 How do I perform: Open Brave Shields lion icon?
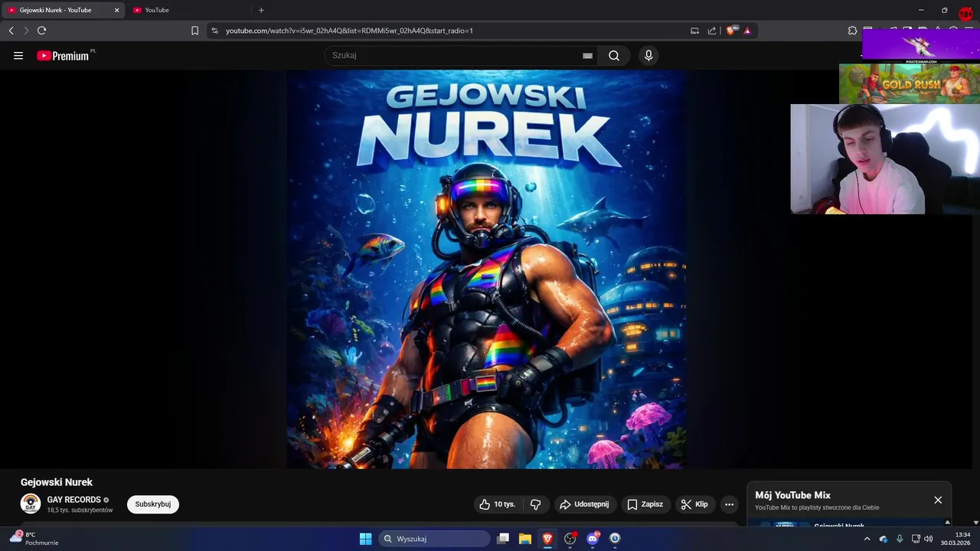pos(731,31)
